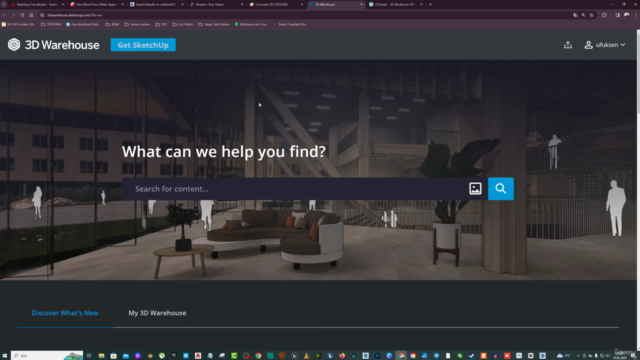
Task: Open the Deepl Translate bookmark
Action: (290, 24)
